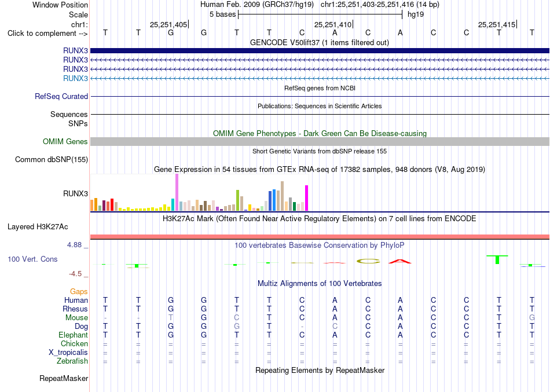Click the orange Gaps label
Screen dimensions: 550x392
[x=79, y=292]
